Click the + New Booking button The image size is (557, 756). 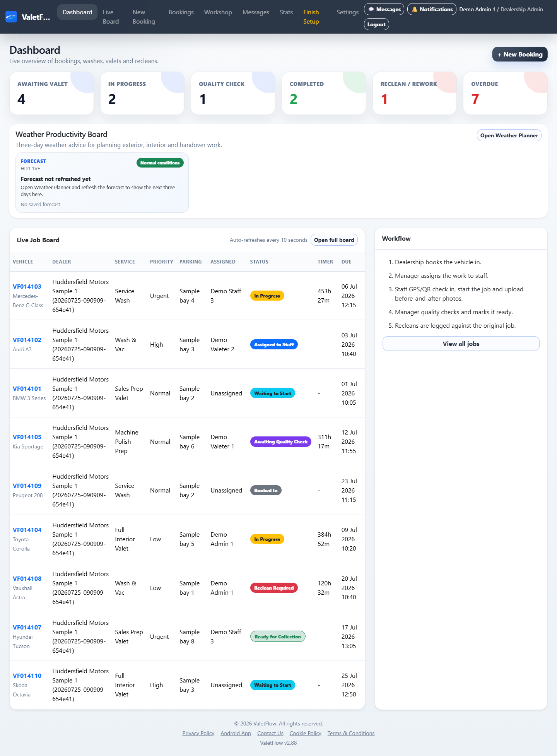pyautogui.click(x=520, y=55)
